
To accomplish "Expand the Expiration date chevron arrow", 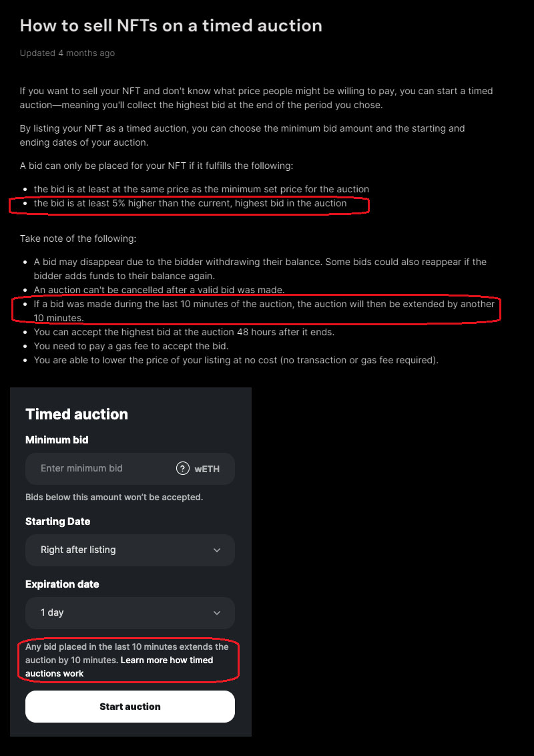I will 217,613.
